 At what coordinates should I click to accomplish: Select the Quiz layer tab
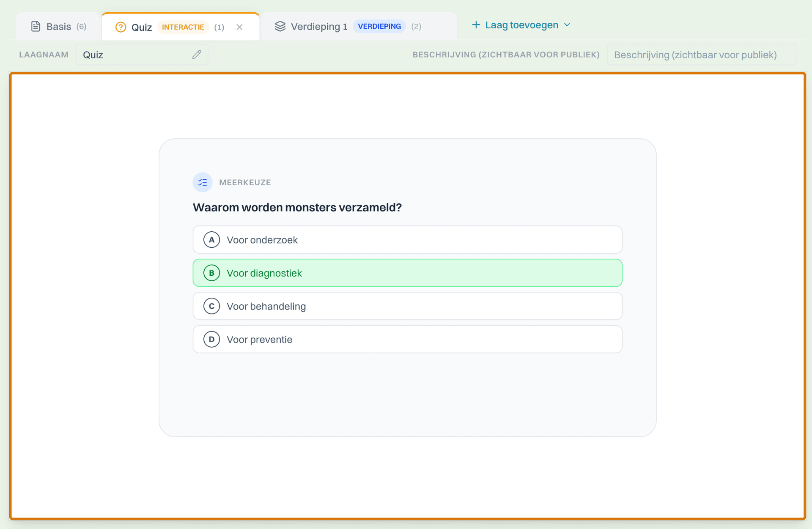(x=181, y=27)
